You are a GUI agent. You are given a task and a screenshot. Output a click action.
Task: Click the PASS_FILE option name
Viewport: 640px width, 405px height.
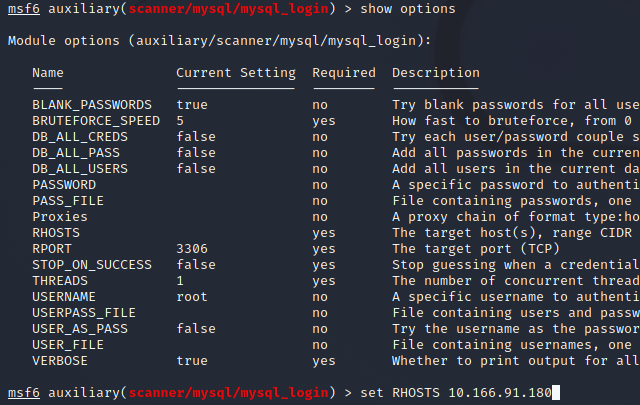pos(68,200)
